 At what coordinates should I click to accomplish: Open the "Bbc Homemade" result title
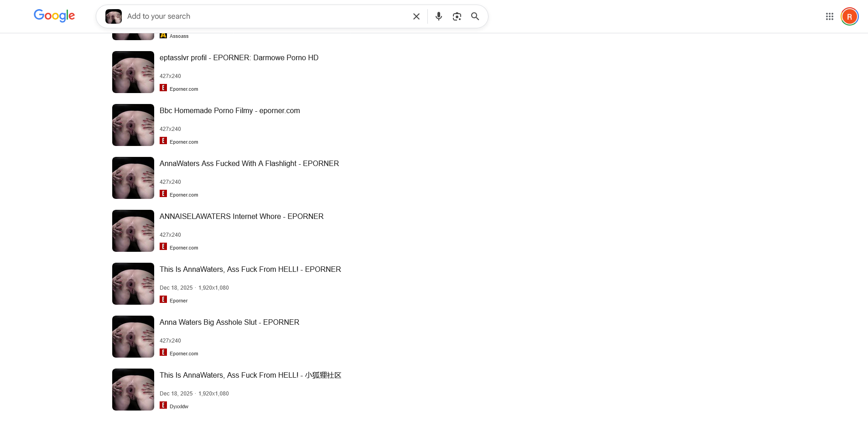click(229, 111)
